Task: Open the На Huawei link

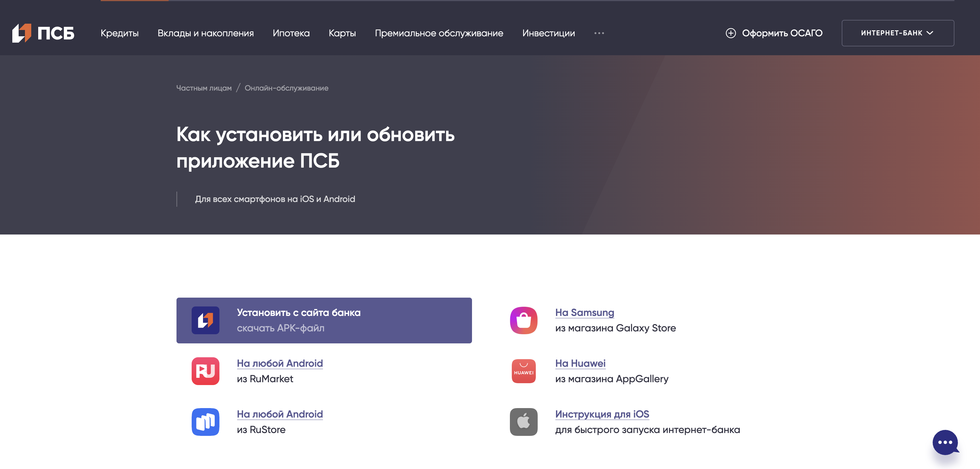Action: pyautogui.click(x=580, y=363)
